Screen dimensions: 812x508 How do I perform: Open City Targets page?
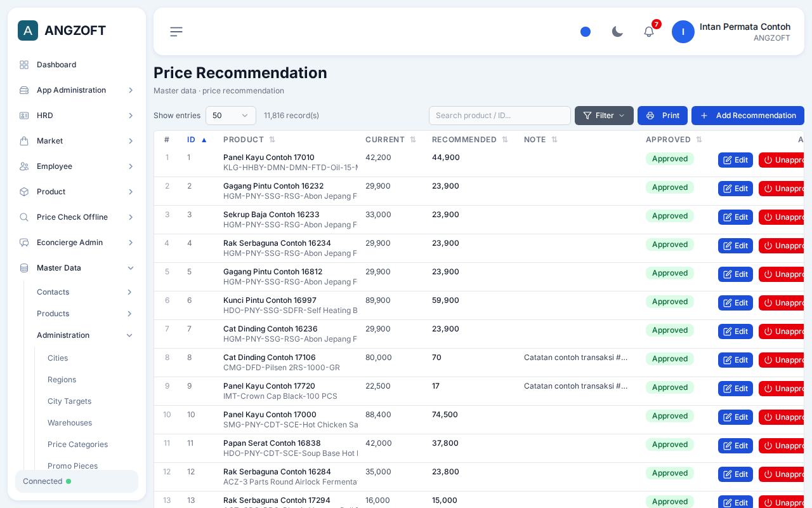69,401
